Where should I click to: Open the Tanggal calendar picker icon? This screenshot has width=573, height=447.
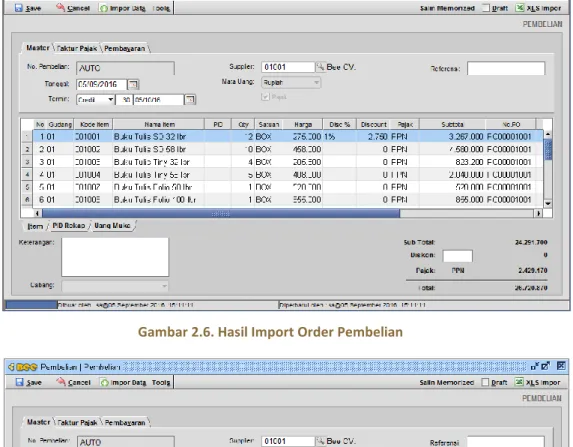133,84
